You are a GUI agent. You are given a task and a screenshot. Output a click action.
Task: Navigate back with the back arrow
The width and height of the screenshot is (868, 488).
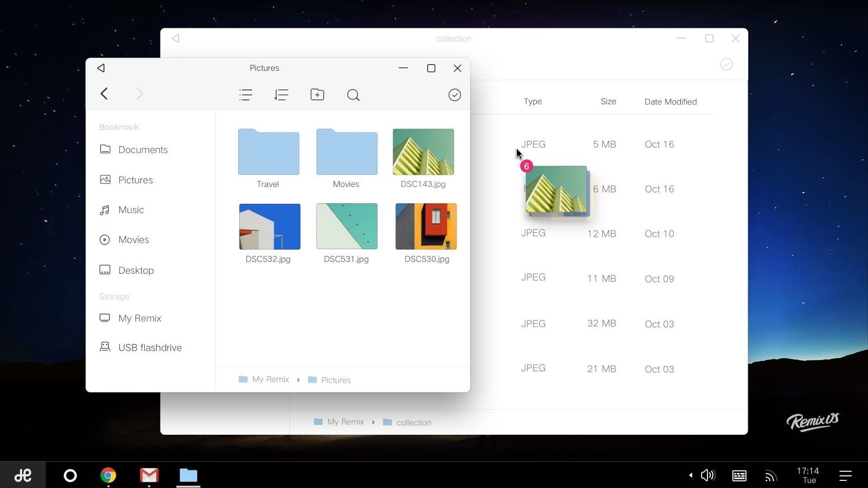[x=104, y=94]
